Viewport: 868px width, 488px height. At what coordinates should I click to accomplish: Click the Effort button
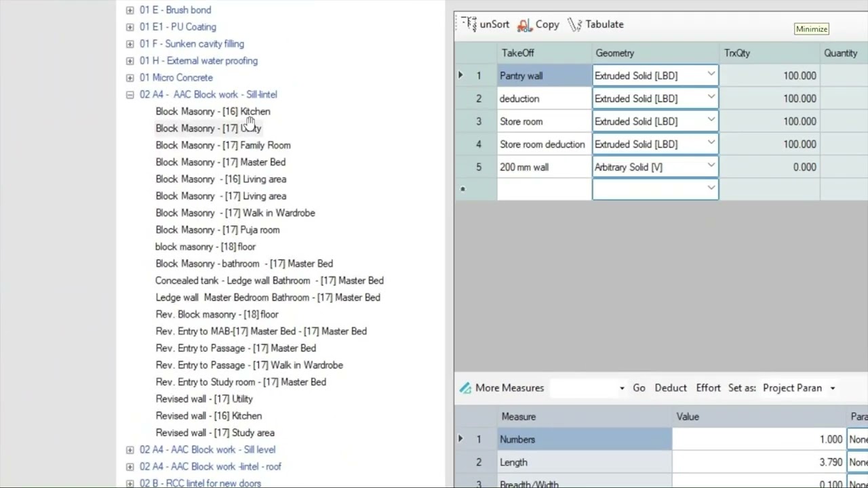pyautogui.click(x=708, y=388)
